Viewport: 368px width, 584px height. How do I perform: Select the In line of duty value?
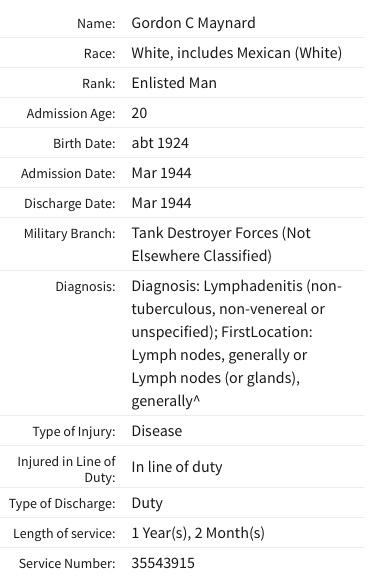177,467
